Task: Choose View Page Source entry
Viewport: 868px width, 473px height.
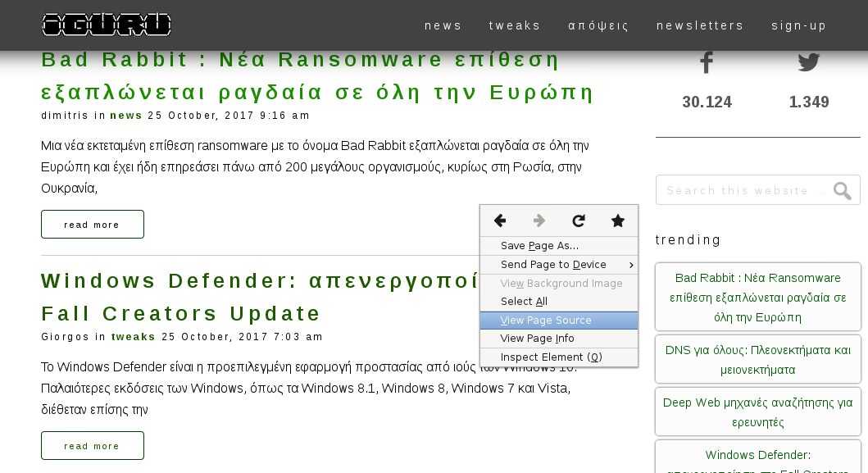Action: (559, 321)
